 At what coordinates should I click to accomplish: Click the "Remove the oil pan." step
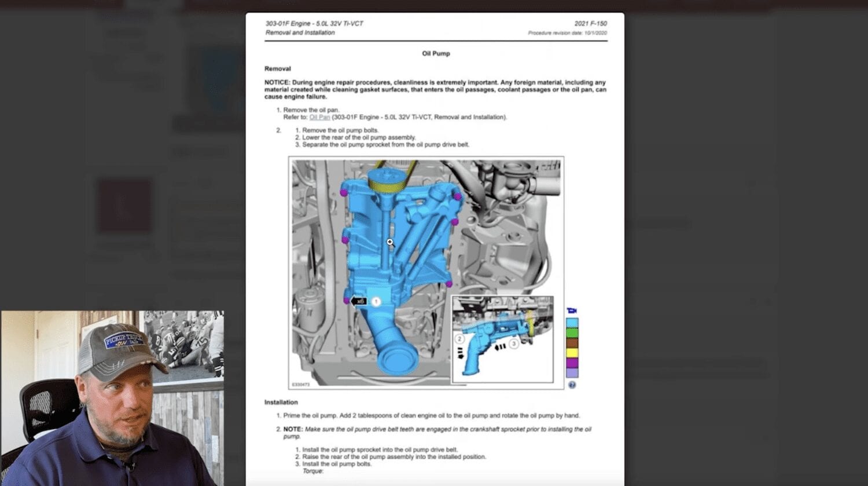click(311, 110)
